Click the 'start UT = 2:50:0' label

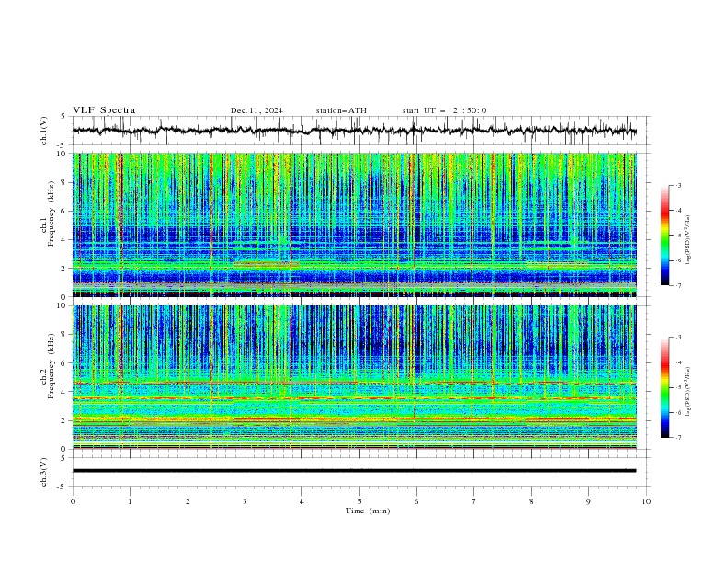(x=444, y=110)
